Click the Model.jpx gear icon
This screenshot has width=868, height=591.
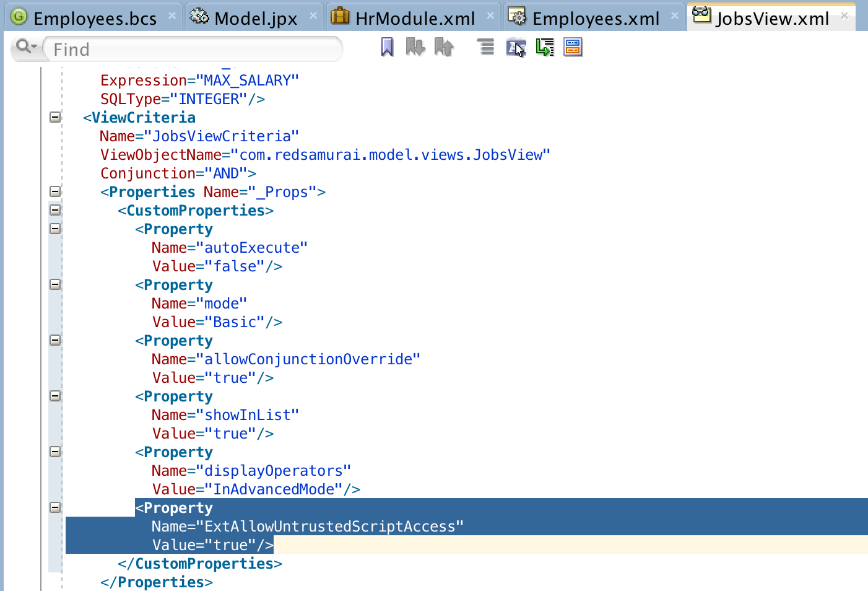click(x=198, y=17)
